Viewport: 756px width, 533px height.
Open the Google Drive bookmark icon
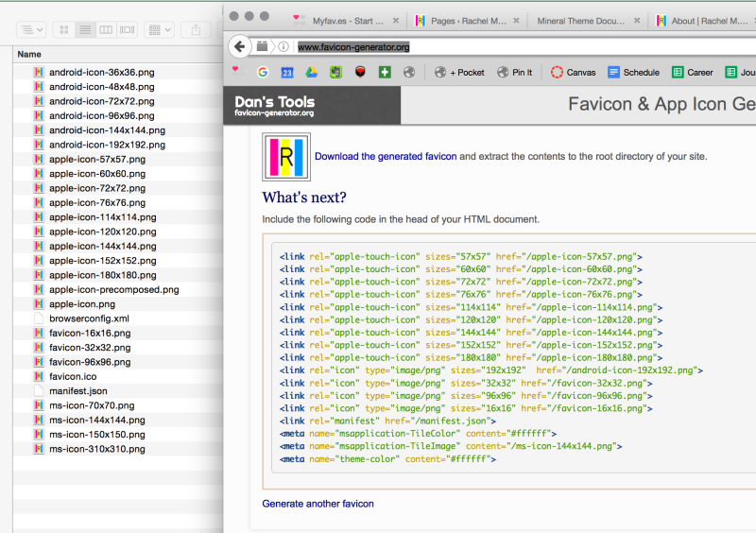(x=311, y=72)
